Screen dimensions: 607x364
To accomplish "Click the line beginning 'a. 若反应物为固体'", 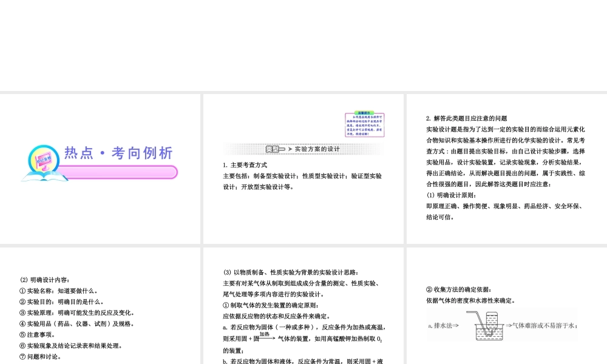I will click(x=305, y=327).
